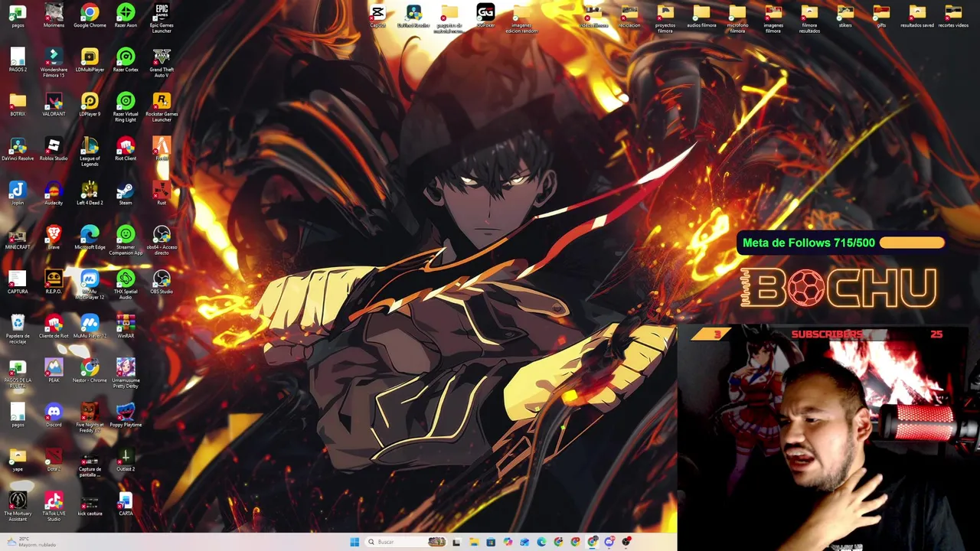Click the Left 4 Dead 2 icon
980x551 pixels.
(90, 193)
